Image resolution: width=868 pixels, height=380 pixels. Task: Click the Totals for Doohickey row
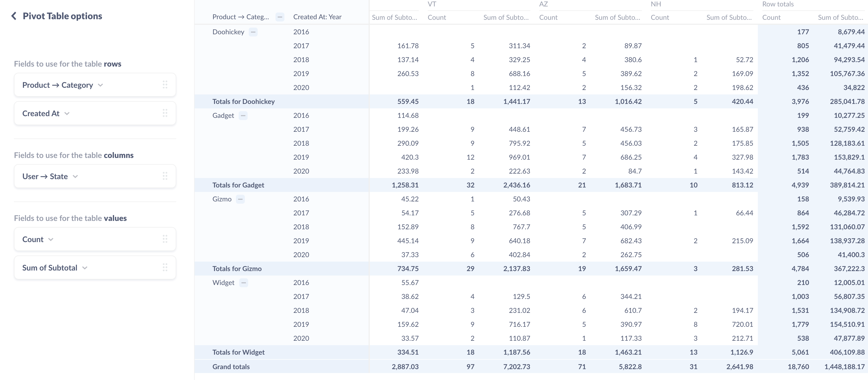(244, 101)
